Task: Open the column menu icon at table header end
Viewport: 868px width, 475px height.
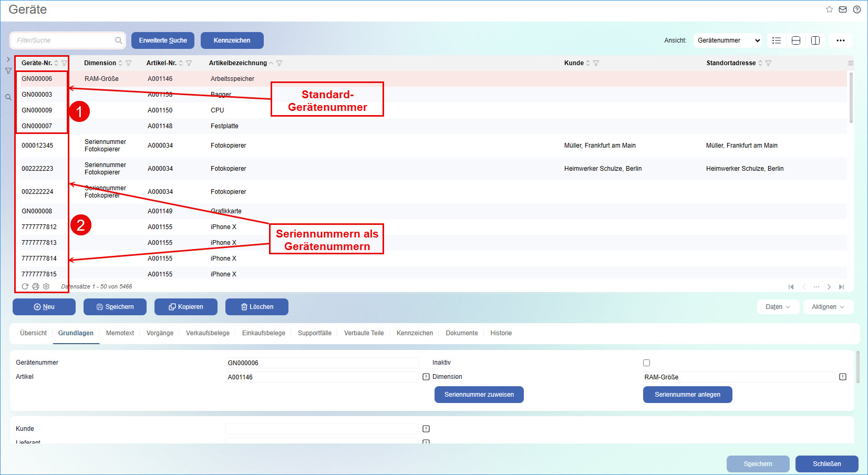Action: (851, 63)
